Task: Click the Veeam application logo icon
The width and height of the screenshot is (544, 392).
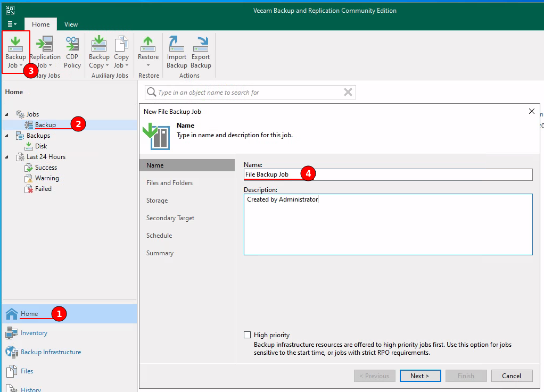Action: [10, 10]
